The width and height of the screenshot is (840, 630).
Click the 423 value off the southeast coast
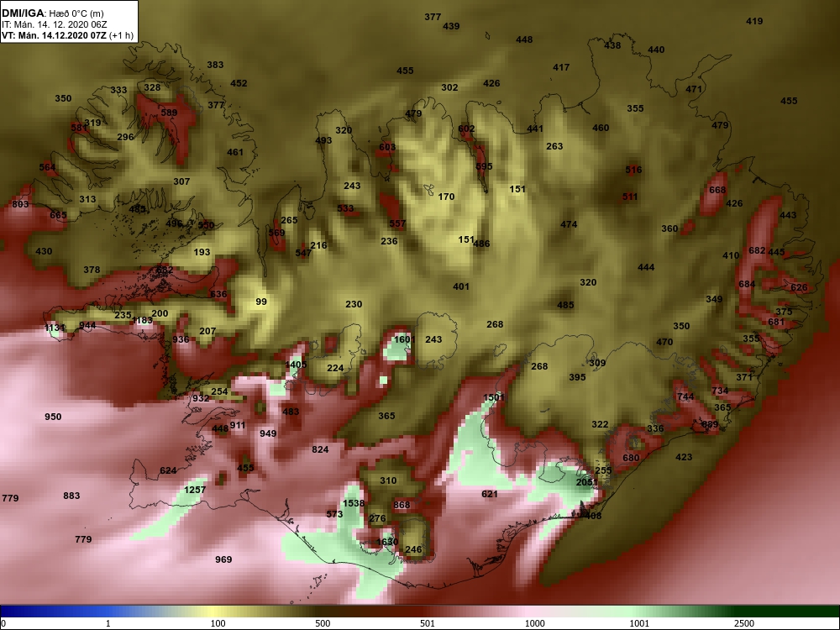point(684,457)
